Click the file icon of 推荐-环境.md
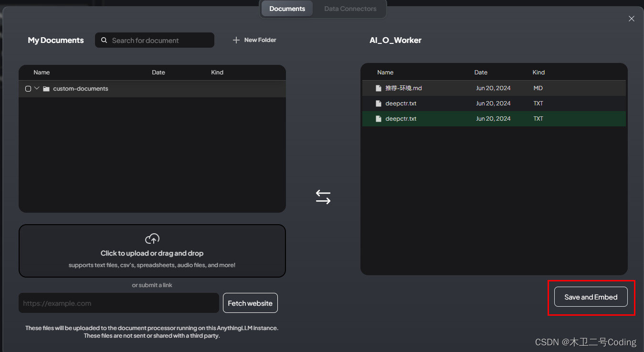 [379, 88]
